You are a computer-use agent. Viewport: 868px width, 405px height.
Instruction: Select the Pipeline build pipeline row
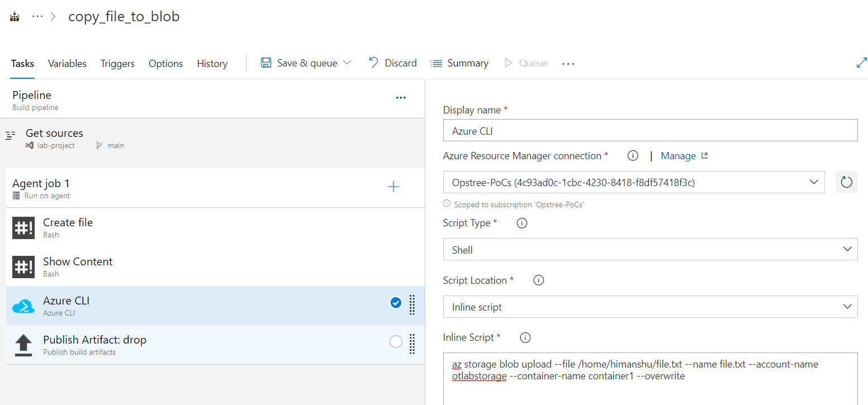212,99
